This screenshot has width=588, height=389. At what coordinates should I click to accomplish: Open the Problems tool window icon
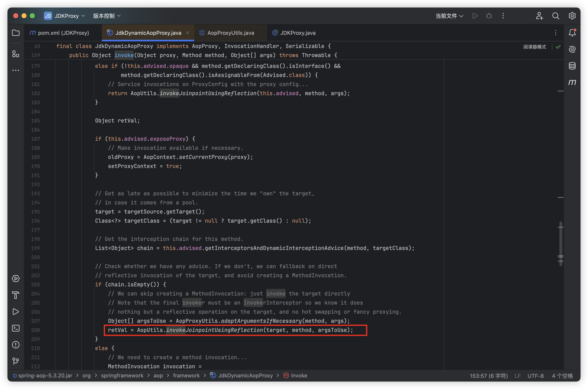coord(16,345)
